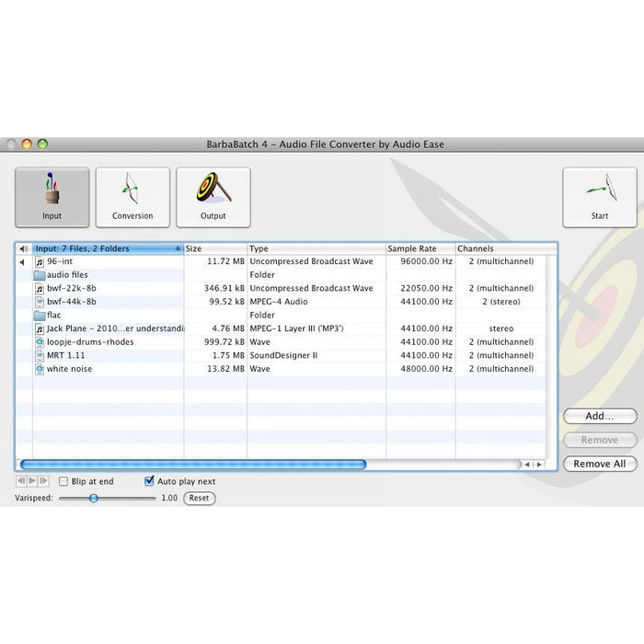Click the speaker icon column header
644x644 pixels.
click(x=23, y=248)
